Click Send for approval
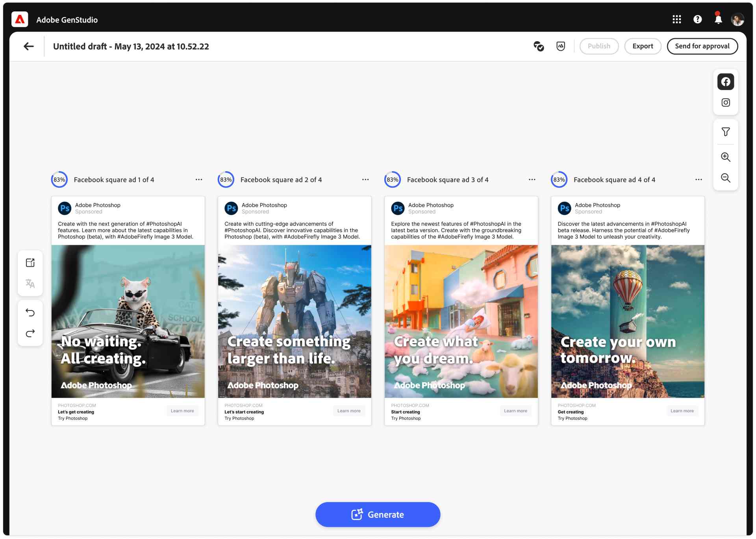 point(702,46)
